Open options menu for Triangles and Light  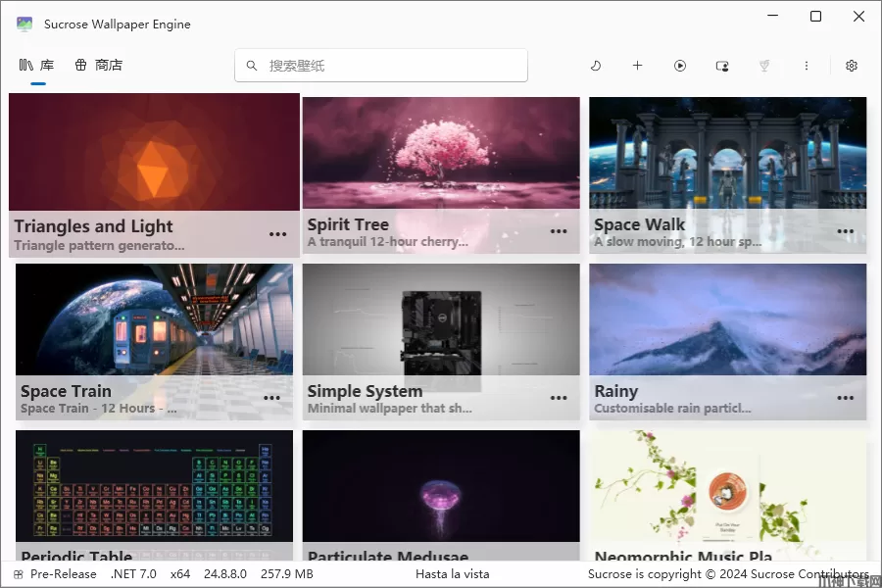[x=278, y=234]
